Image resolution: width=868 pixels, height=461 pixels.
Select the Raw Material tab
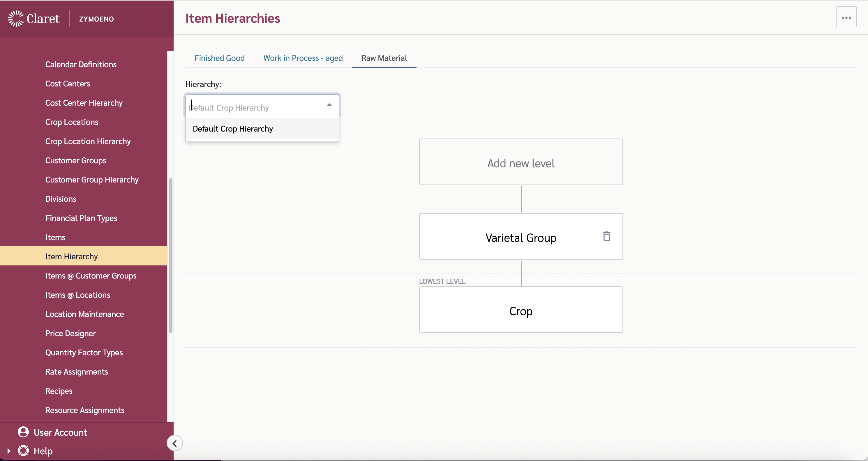click(384, 58)
